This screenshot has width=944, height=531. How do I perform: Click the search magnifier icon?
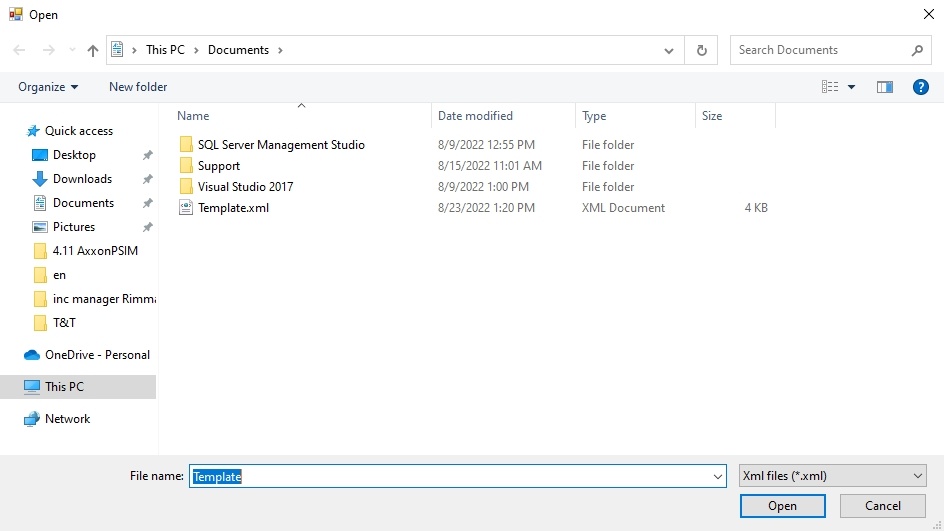[917, 50]
